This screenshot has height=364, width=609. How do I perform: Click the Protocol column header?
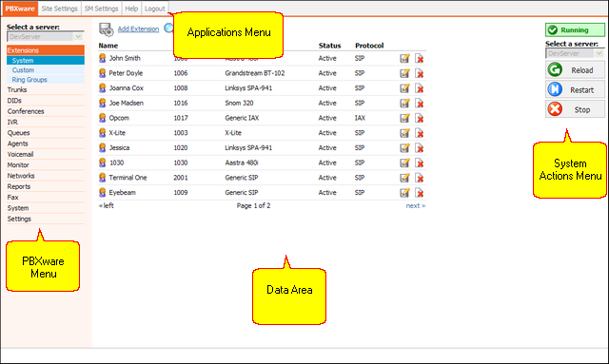click(x=369, y=46)
